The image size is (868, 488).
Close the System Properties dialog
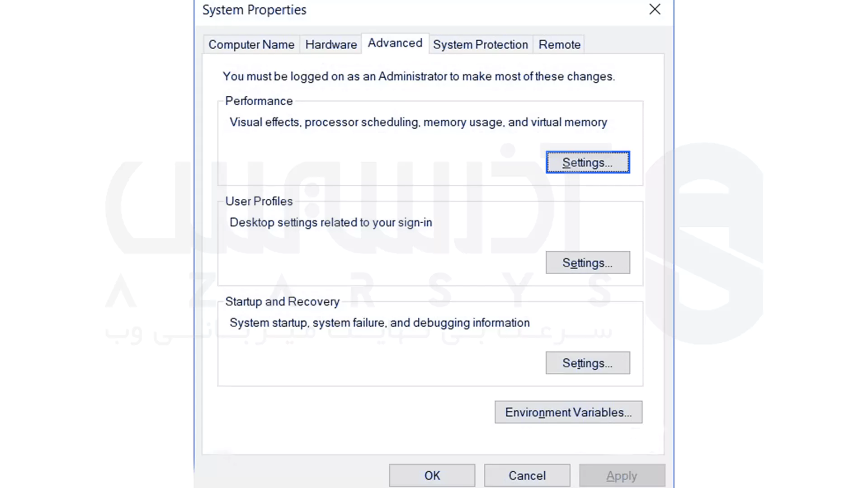pos(655,9)
